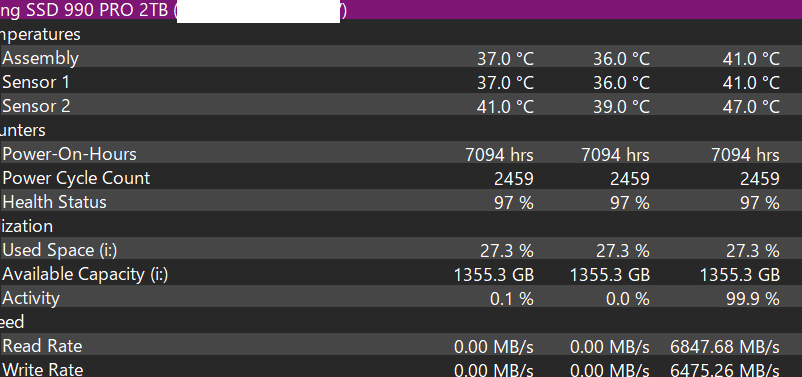The width and height of the screenshot is (802, 377).
Task: Click the Sensor 1 temperature label
Action: click(x=36, y=82)
